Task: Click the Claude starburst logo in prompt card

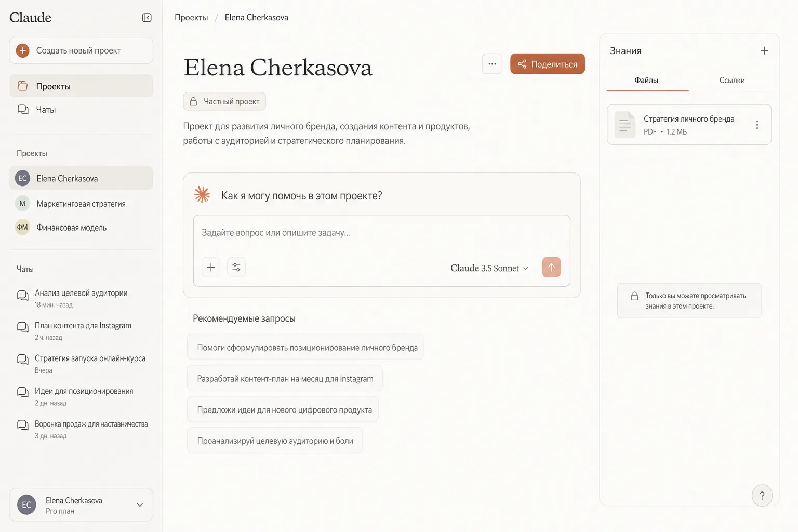Action: 202,195
